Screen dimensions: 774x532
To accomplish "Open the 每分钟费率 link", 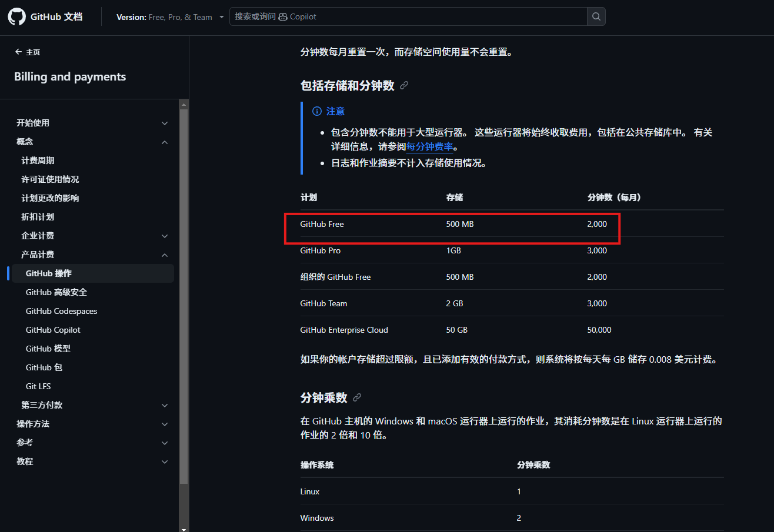I will click(429, 147).
